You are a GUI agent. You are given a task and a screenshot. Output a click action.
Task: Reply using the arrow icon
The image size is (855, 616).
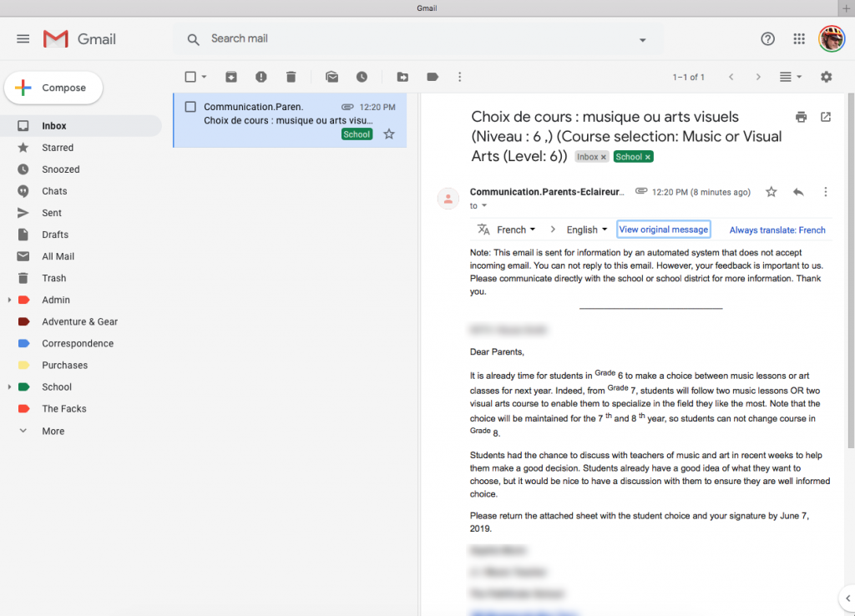pyautogui.click(x=798, y=192)
